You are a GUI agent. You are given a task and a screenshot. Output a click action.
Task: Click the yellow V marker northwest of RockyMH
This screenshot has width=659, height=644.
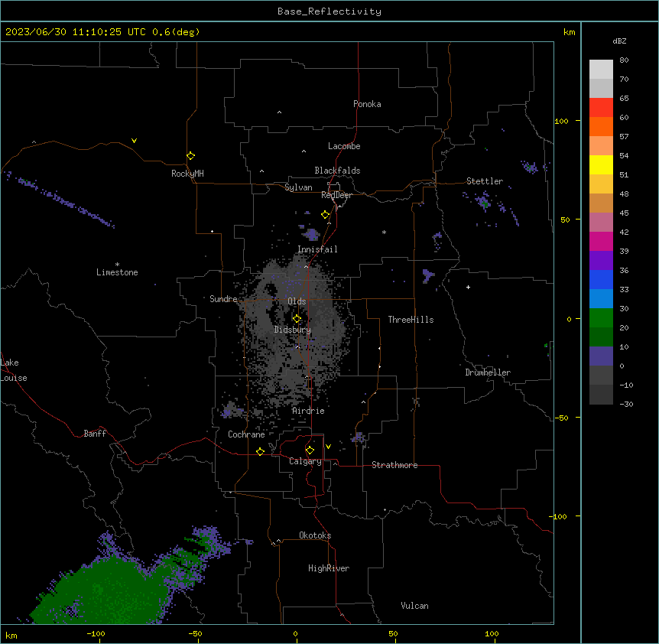coord(134,141)
